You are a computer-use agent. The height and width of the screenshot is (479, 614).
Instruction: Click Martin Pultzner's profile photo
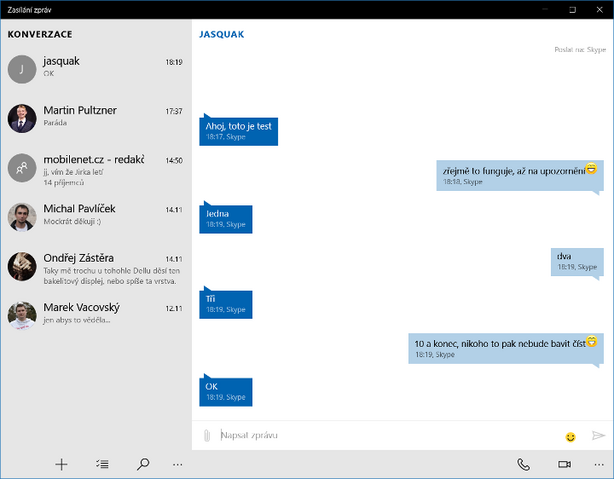22,119
